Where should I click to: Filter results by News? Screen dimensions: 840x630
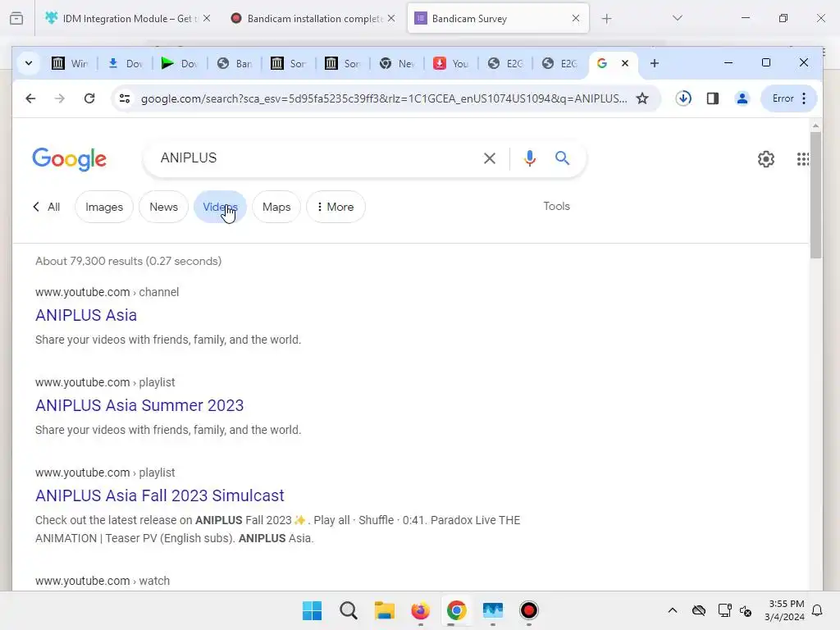coord(163,207)
